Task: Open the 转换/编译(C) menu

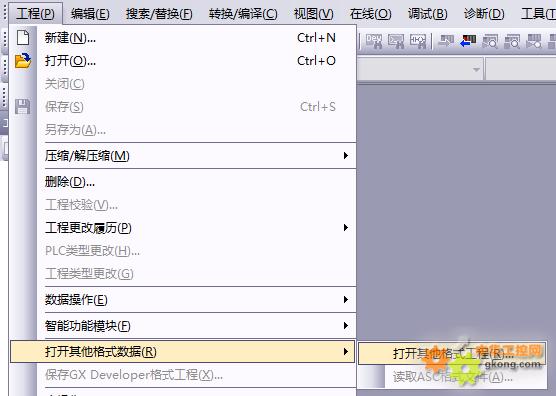Action: tap(243, 13)
